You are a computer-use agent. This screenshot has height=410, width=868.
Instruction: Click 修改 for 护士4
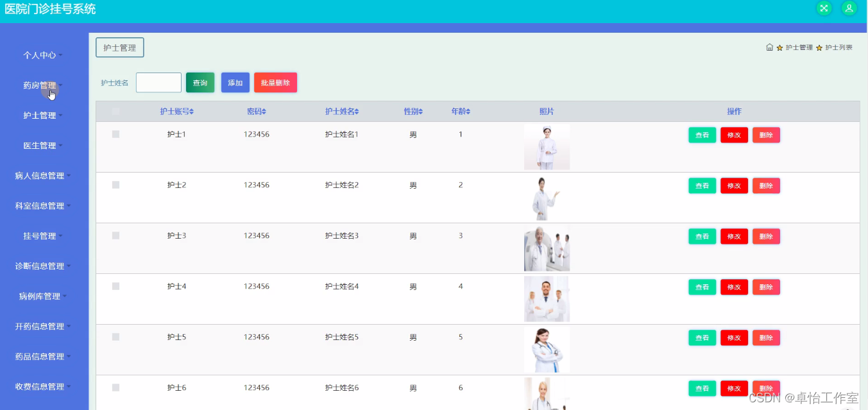coord(735,287)
